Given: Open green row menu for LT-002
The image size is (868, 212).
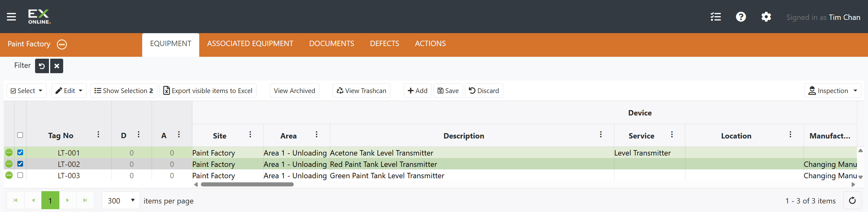Looking at the screenshot, I should pyautogui.click(x=9, y=164).
